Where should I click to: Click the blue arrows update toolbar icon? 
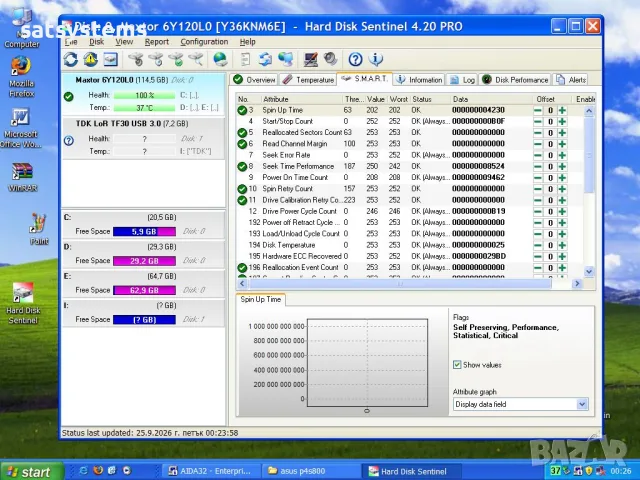265,60
